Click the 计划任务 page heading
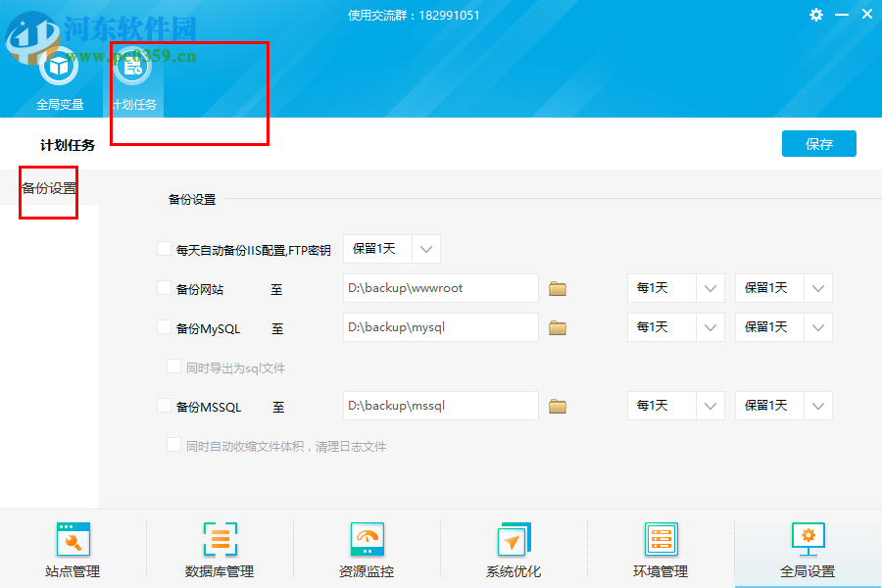Image resolution: width=882 pixels, height=588 pixels. tap(68, 145)
